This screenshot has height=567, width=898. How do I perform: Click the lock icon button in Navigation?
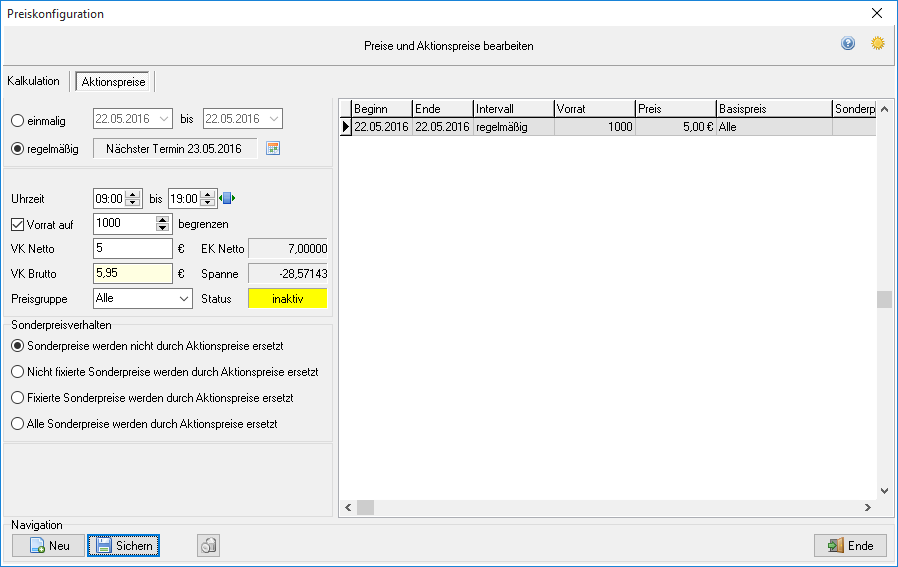click(x=208, y=545)
